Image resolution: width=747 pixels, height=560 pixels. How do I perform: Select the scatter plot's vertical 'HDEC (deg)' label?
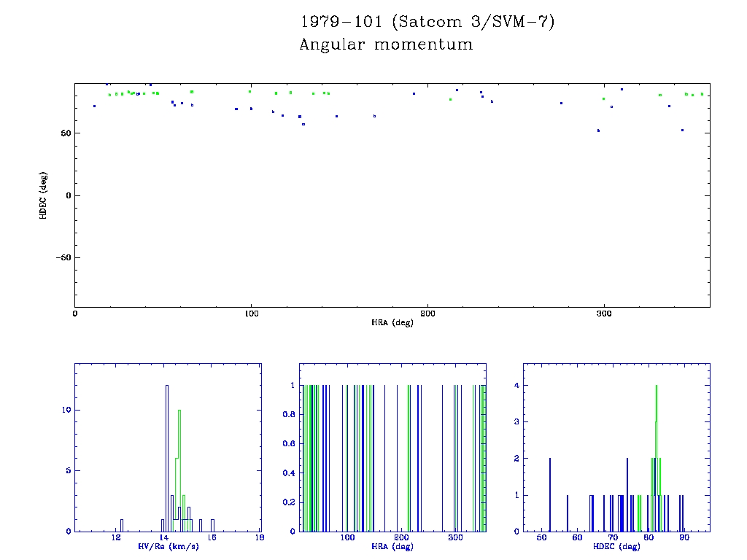coord(43,195)
